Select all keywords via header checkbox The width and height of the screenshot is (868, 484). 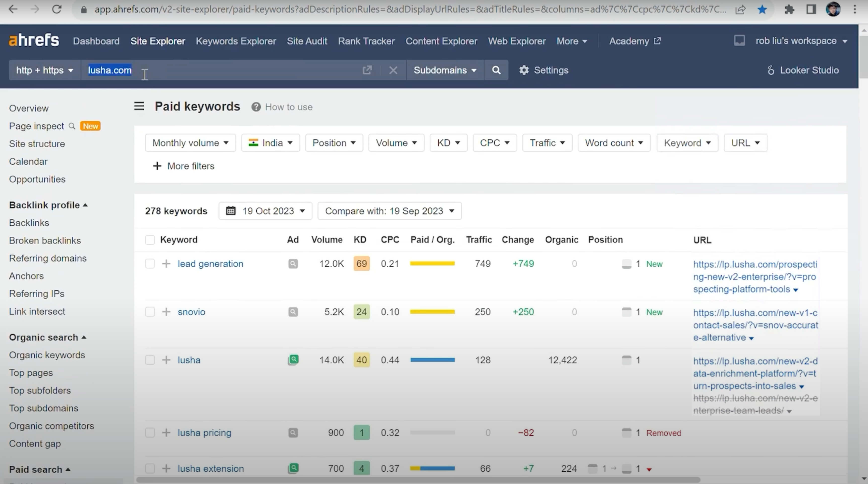[x=150, y=240]
